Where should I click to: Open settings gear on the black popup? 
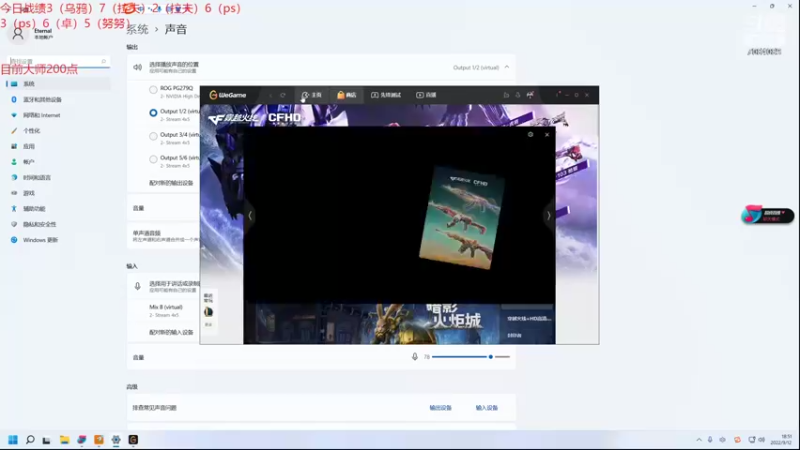click(531, 135)
